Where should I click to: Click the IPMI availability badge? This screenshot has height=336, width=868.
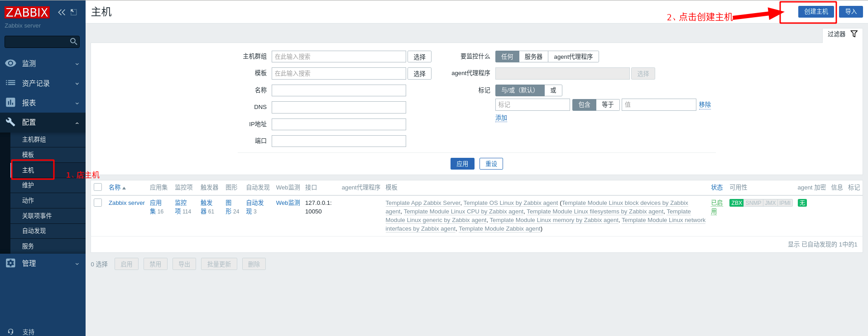(785, 203)
